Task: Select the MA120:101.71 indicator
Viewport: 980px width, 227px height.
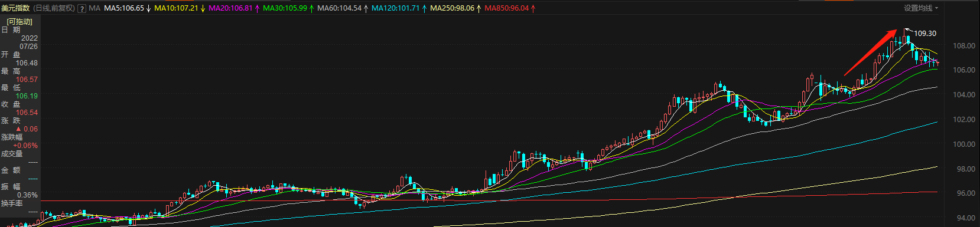Action: (396, 8)
